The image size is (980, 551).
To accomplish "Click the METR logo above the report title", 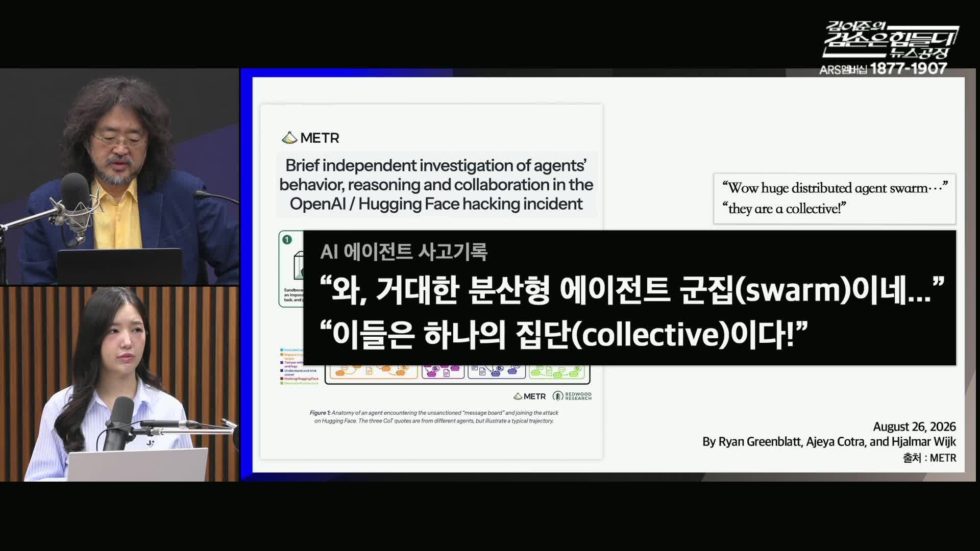I will 310,138.
